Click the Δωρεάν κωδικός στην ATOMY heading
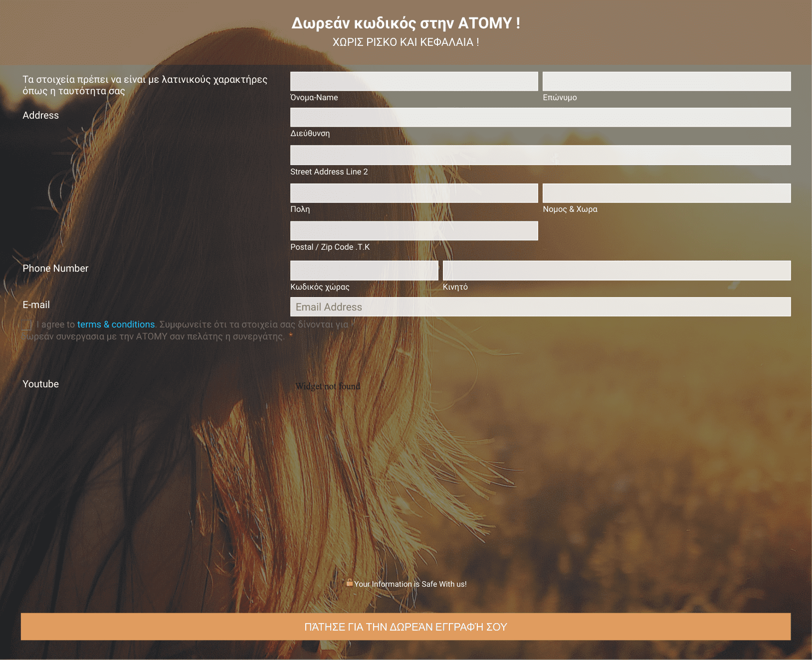This screenshot has width=812, height=660. [406, 23]
